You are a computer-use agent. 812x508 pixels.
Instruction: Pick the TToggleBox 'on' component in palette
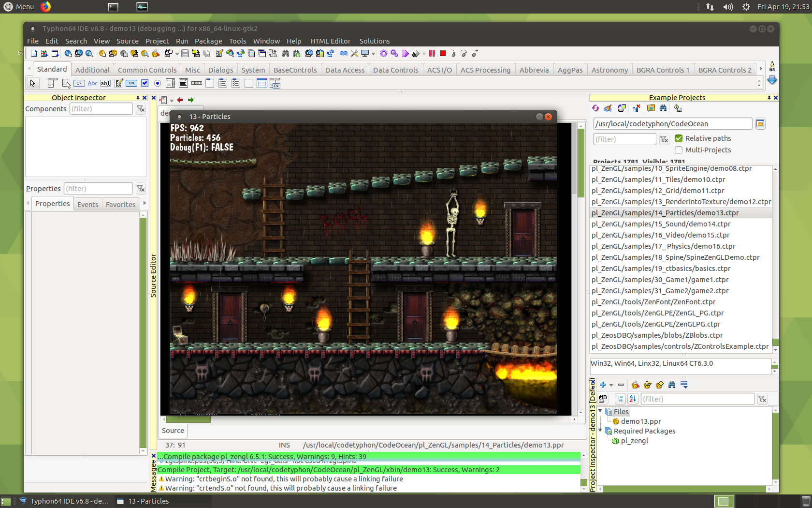click(131, 83)
